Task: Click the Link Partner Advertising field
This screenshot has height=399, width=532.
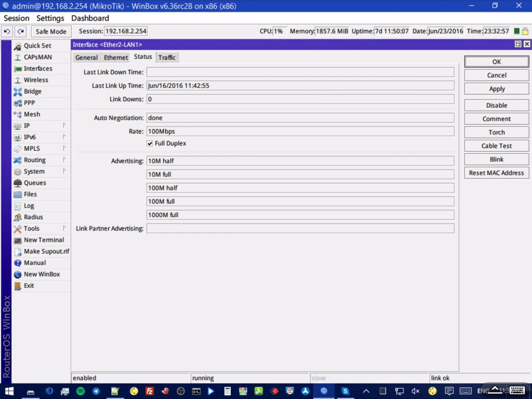Action: [300, 228]
